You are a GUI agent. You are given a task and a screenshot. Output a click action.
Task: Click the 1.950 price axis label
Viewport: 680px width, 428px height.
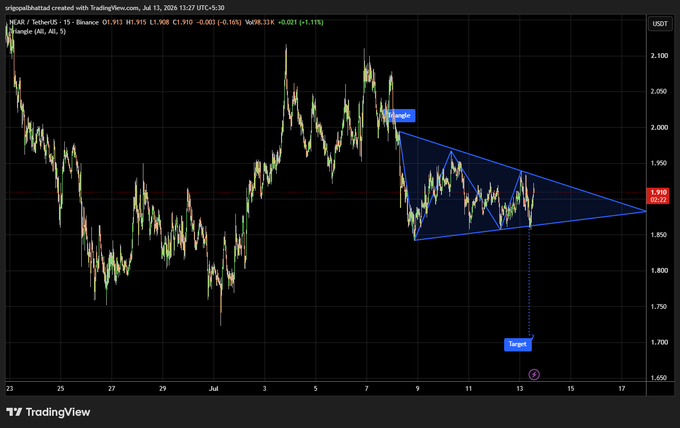[659, 163]
